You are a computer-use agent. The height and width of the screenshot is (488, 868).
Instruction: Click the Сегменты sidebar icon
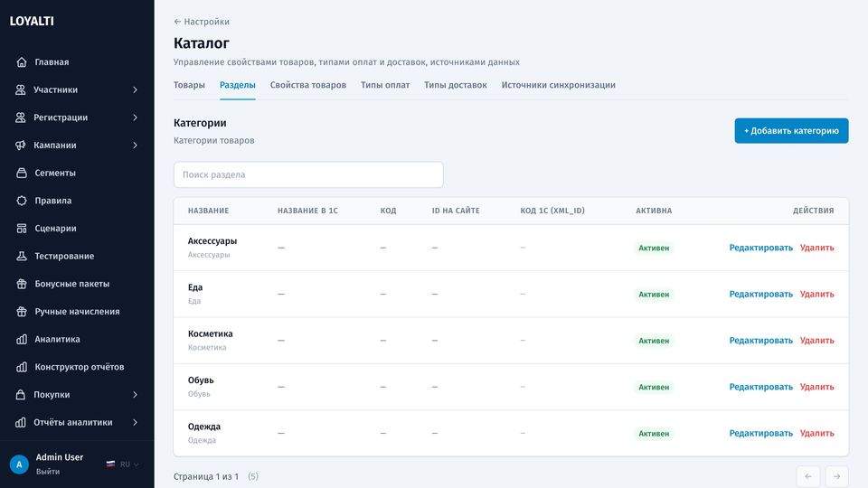point(22,173)
